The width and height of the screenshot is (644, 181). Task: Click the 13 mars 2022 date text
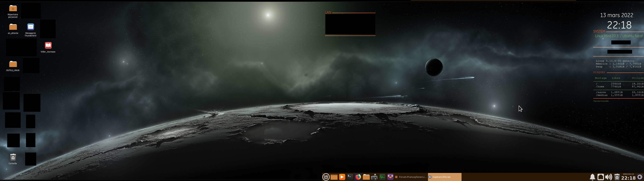[616, 15]
